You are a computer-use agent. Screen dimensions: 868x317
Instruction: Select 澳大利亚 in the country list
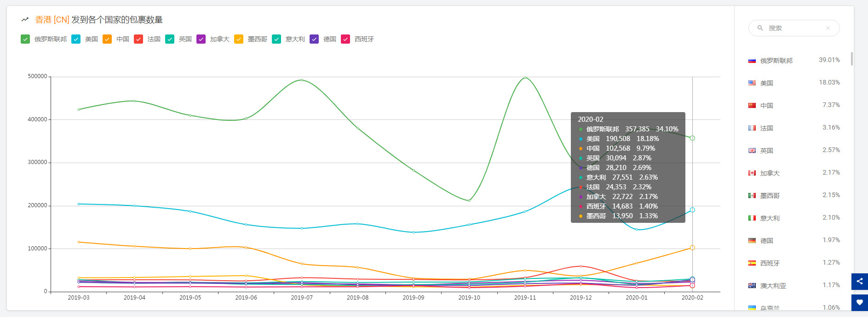(x=773, y=286)
